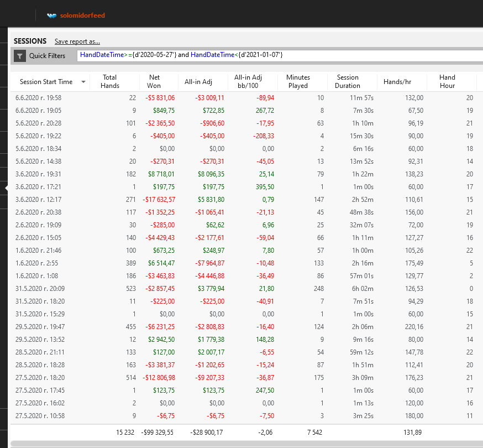Click the Hands/hr column header

pos(397,82)
